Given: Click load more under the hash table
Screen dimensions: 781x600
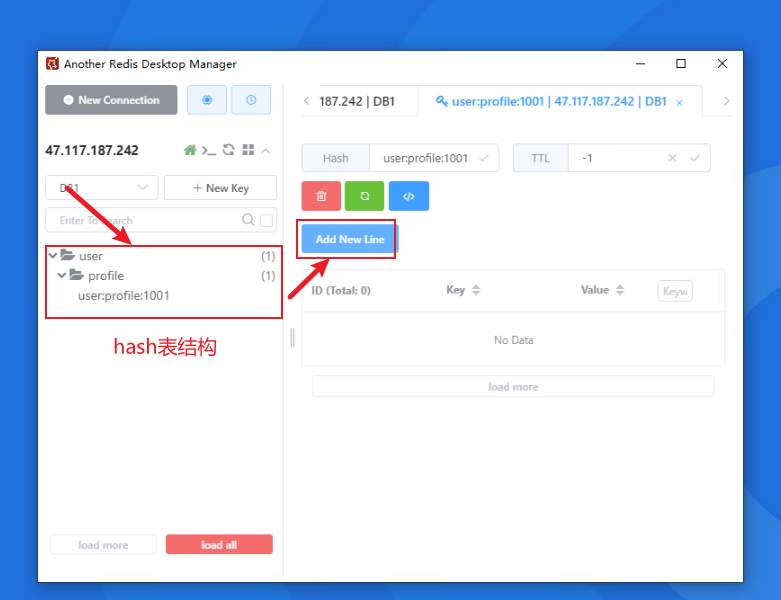Looking at the screenshot, I should 513,387.
